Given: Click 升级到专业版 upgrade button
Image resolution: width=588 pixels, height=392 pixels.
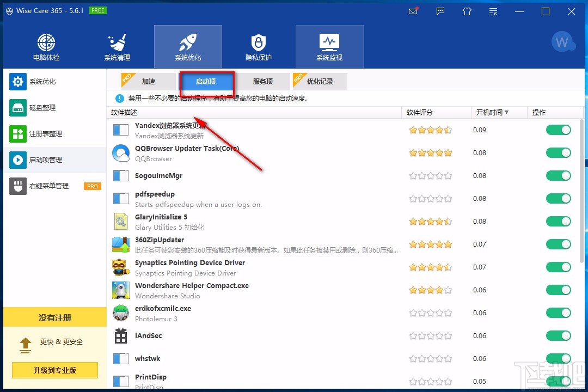Looking at the screenshot, I should coord(55,370).
